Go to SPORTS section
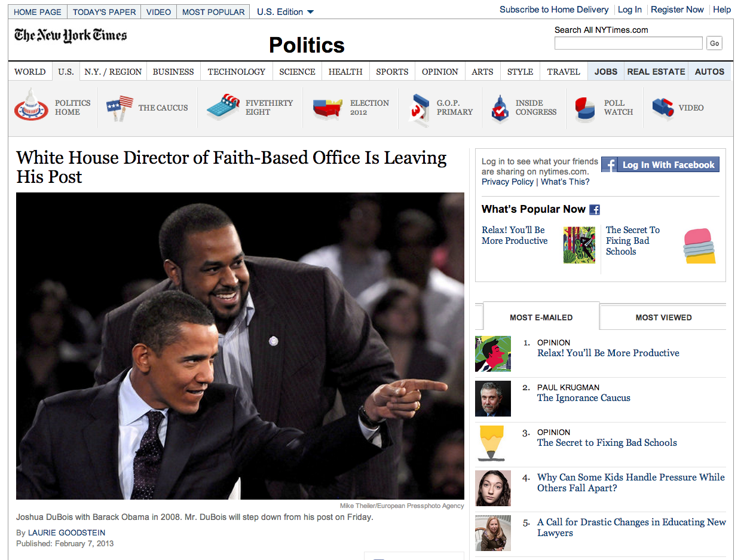This screenshot has width=747, height=560. click(x=392, y=72)
